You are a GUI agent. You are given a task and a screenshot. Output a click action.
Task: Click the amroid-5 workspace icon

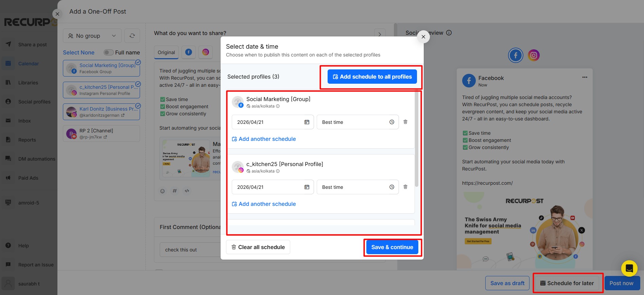pos(8,202)
